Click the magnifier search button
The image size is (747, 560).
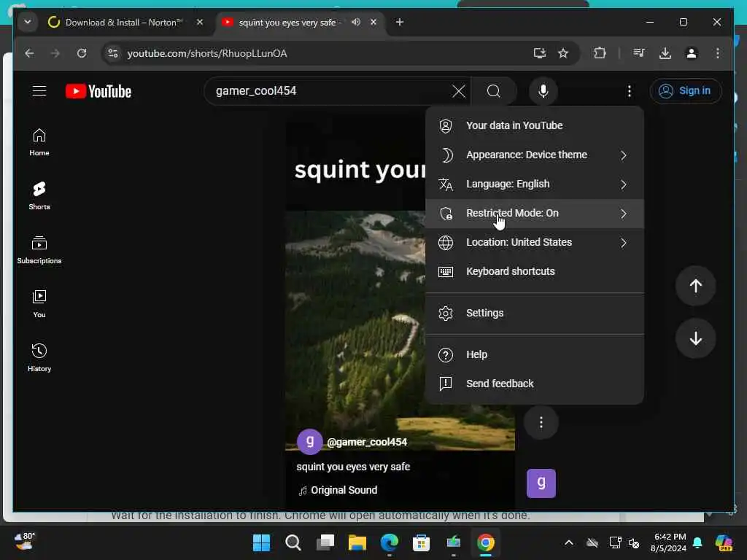494,91
